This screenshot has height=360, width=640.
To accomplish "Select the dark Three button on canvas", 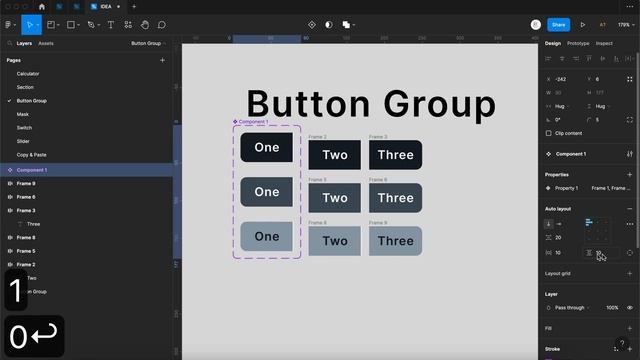I will [395, 155].
